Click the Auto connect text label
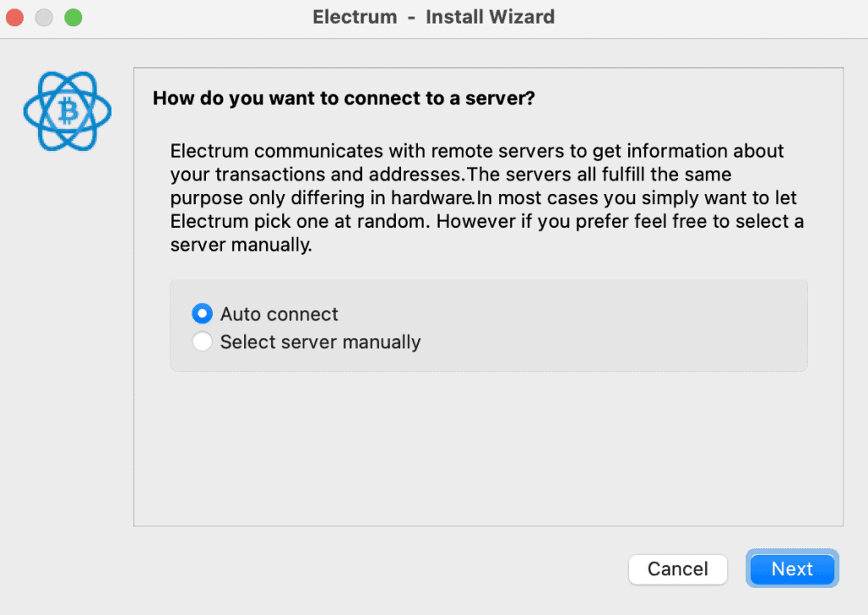Screen dimensions: 868x615 pyautogui.click(x=279, y=313)
